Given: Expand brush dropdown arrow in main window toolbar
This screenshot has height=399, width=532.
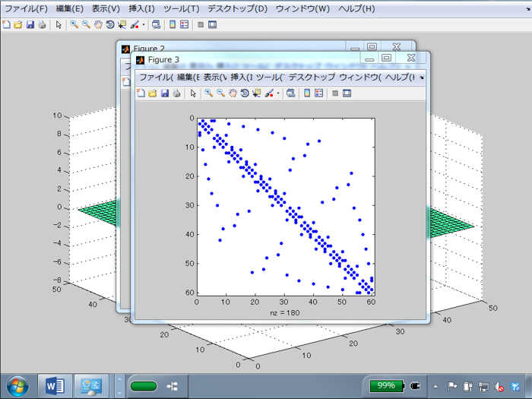Looking at the screenshot, I should (x=144, y=24).
